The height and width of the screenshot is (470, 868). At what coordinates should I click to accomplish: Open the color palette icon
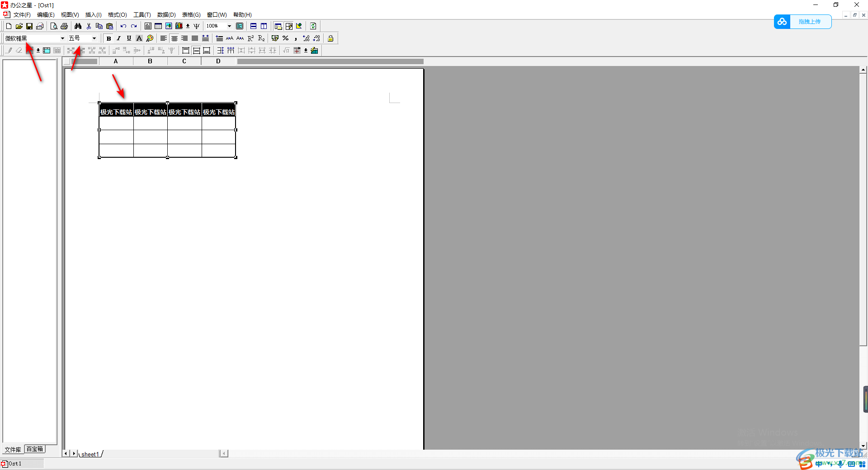click(150, 38)
